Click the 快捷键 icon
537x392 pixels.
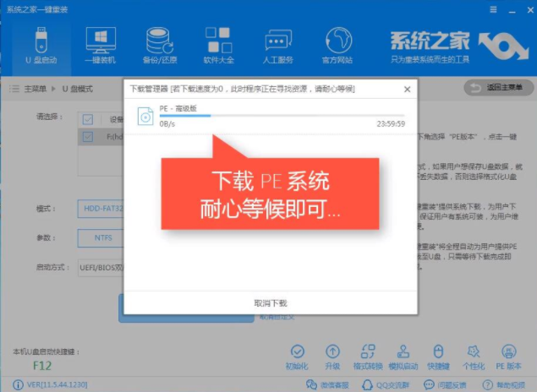[x=438, y=357]
